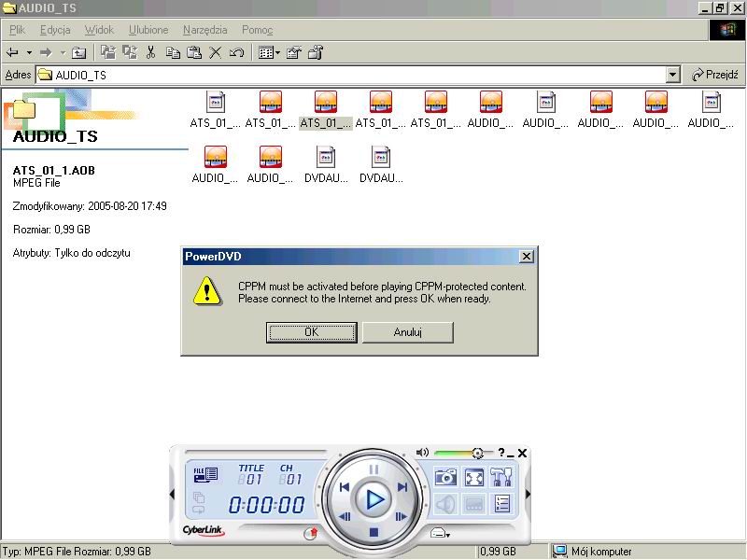
Task: Switch PowerDVD to full screen mode
Action: pos(474,477)
